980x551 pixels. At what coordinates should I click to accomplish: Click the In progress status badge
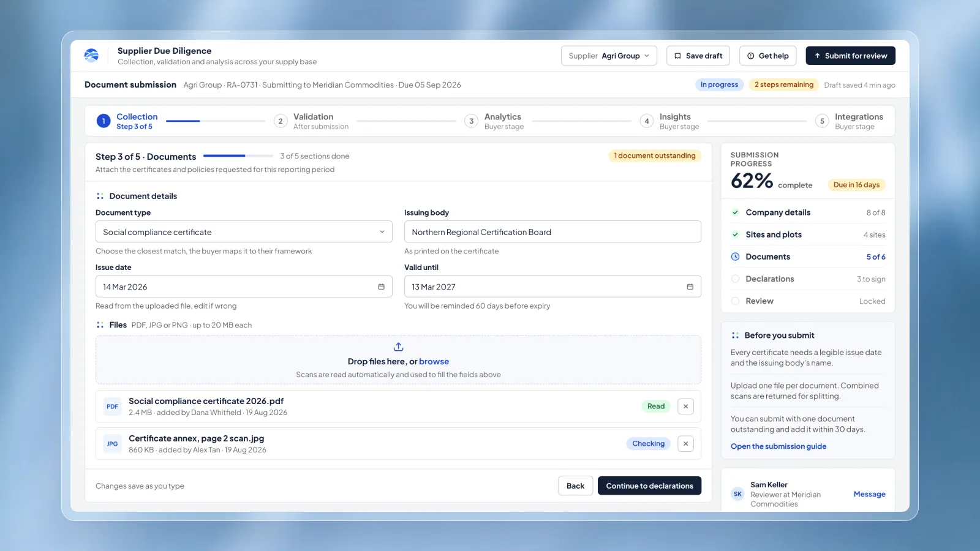pos(719,84)
